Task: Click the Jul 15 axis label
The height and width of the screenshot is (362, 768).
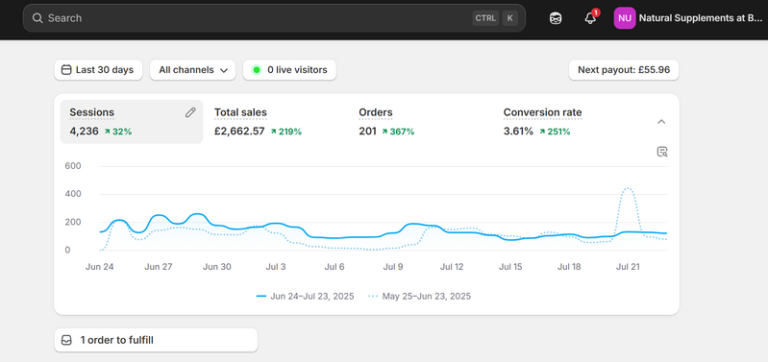Action: 510,267
